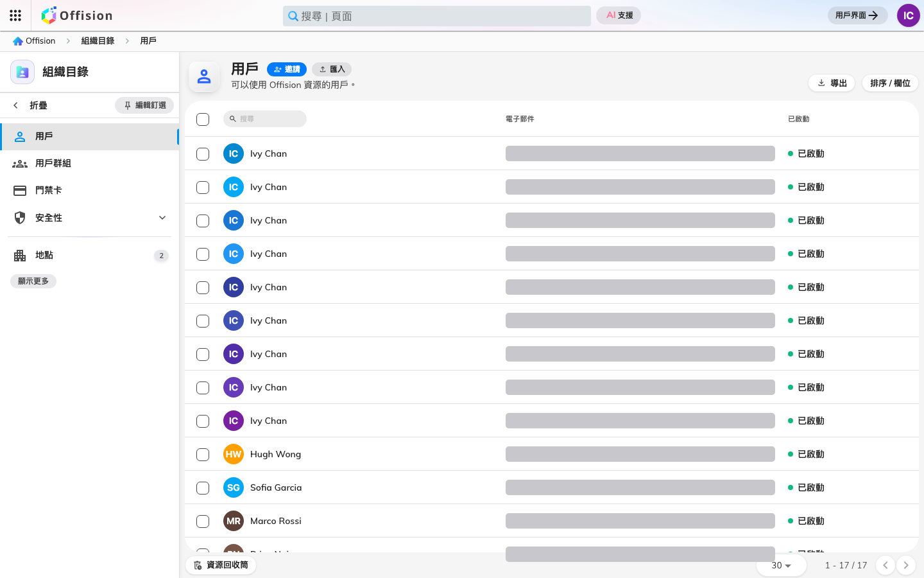The width and height of the screenshot is (924, 578).
Task: Expand the 安全性 section chevron
Action: (162, 218)
